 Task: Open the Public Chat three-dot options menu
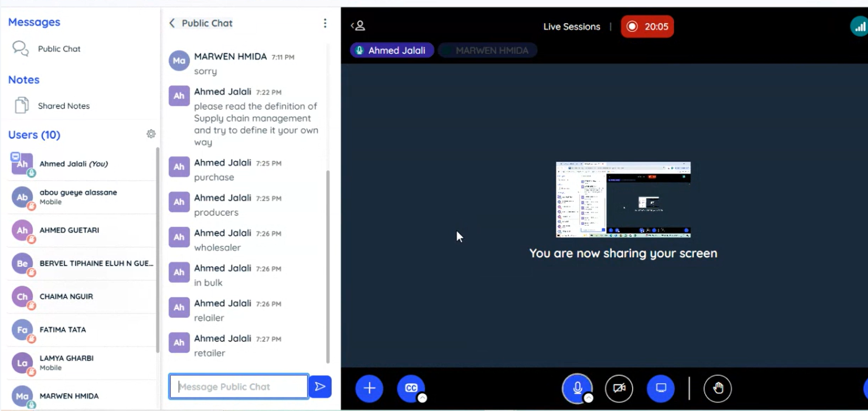coord(325,23)
